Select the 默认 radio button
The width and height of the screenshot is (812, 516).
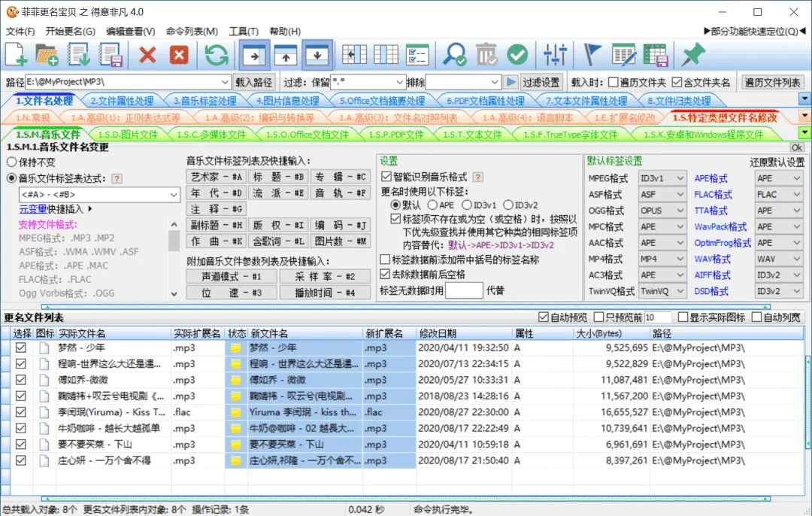397,203
